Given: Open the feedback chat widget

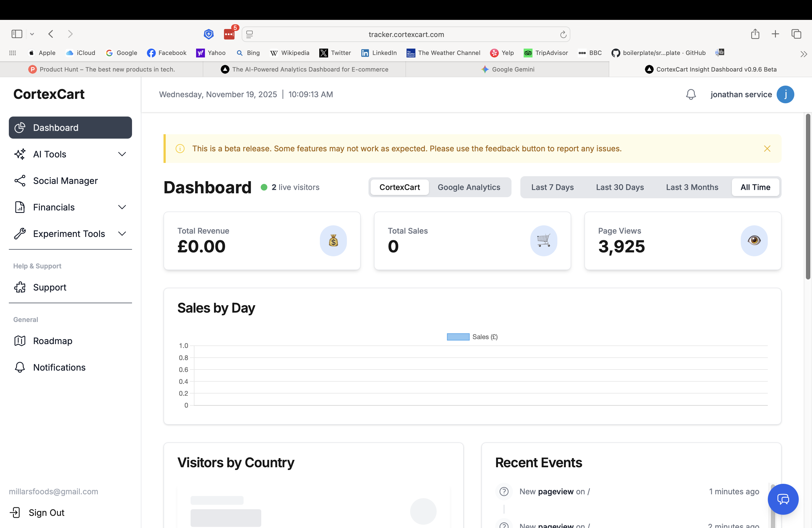Looking at the screenshot, I should 783,499.
